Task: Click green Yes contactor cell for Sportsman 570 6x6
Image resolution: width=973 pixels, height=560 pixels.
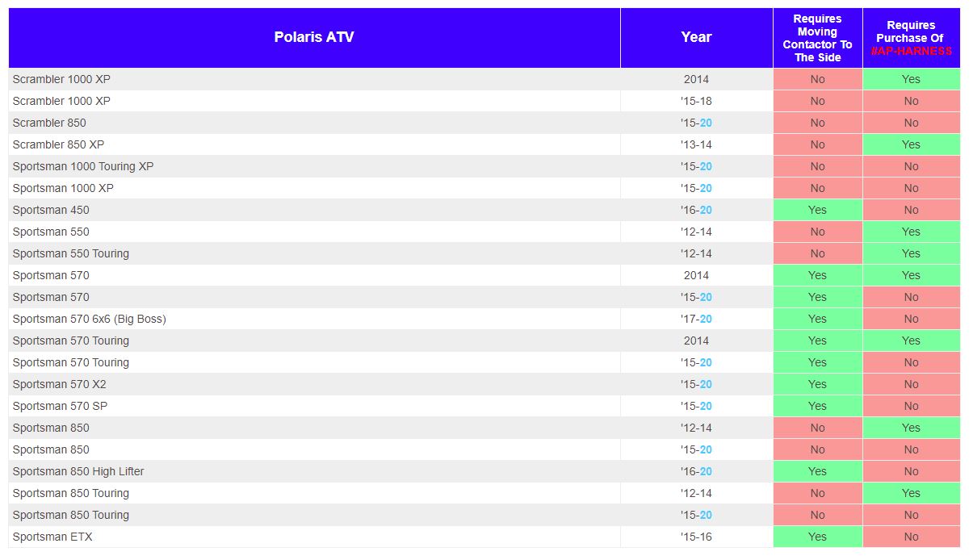Action: tap(817, 319)
